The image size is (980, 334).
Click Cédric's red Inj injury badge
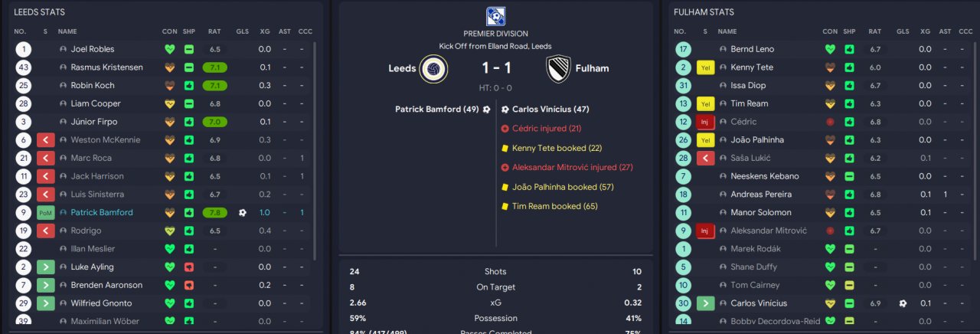[705, 122]
